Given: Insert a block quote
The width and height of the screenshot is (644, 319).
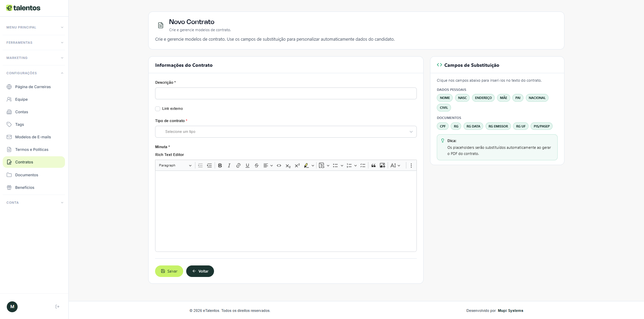Looking at the screenshot, I should pyautogui.click(x=373, y=165).
